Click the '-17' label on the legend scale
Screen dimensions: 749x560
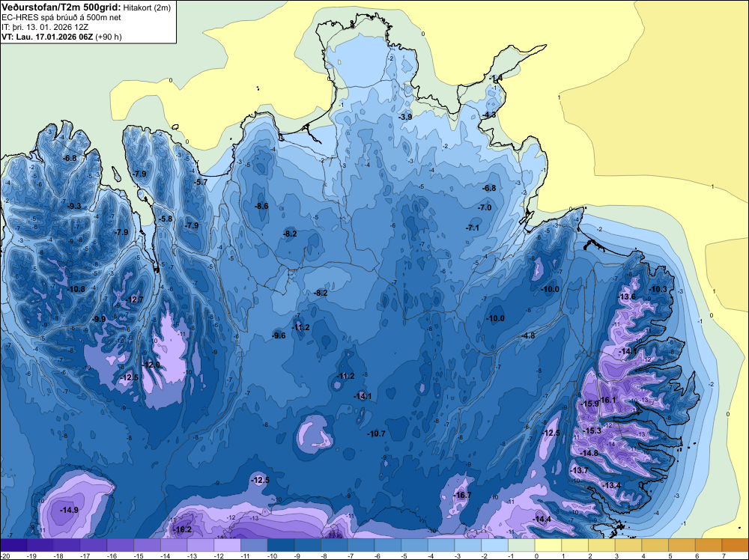pos(85,556)
